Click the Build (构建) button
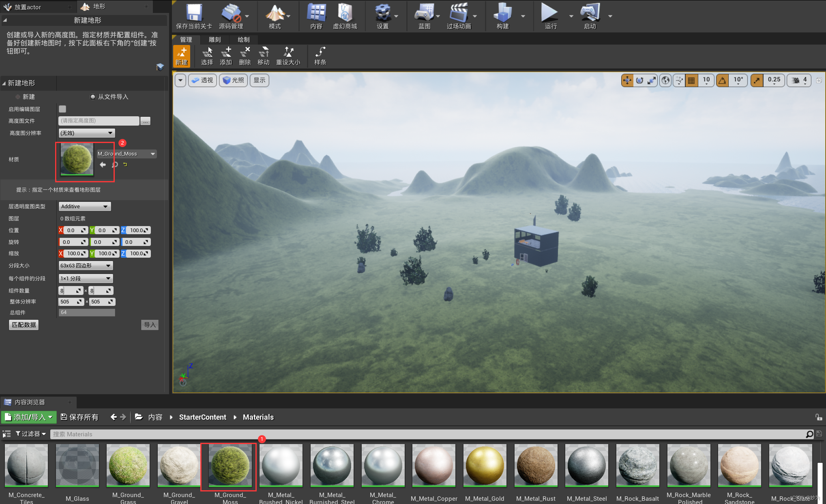Screen dimensions: 826x504 pyautogui.click(x=503, y=16)
